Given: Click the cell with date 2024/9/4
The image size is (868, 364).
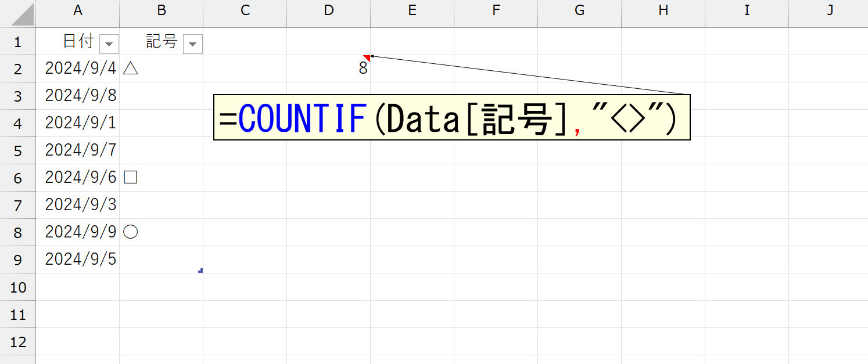Looking at the screenshot, I should pos(80,69).
